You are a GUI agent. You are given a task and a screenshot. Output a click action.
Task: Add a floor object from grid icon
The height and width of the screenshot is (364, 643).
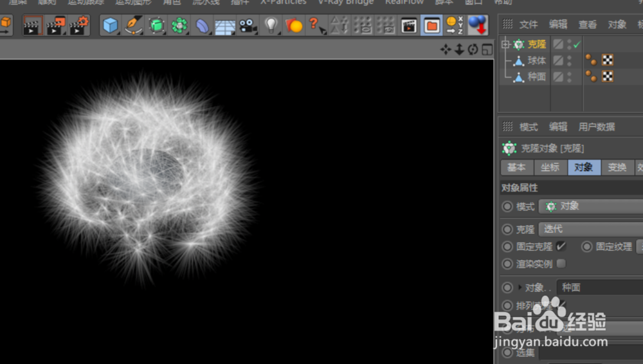tap(225, 26)
